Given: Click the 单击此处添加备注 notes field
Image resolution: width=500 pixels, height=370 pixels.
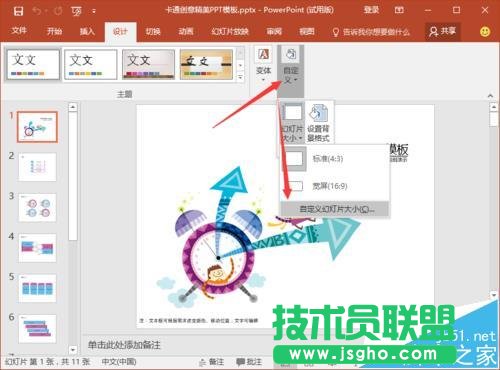Looking at the screenshot, I should pos(124,345).
